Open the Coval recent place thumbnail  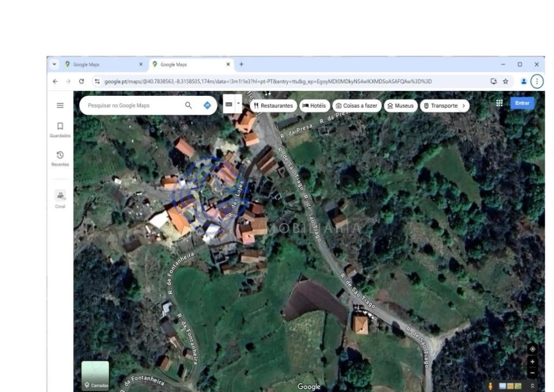point(60,196)
